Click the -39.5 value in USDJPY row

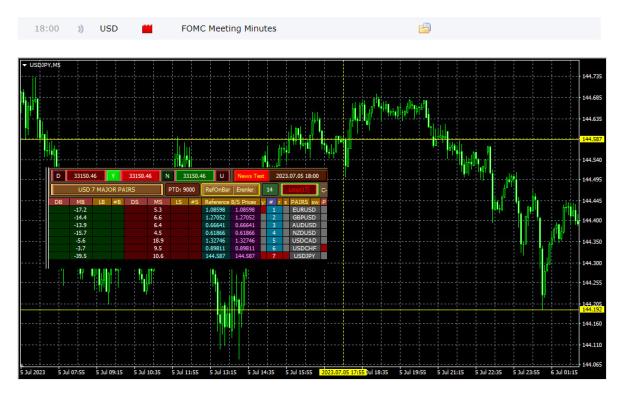[80, 256]
